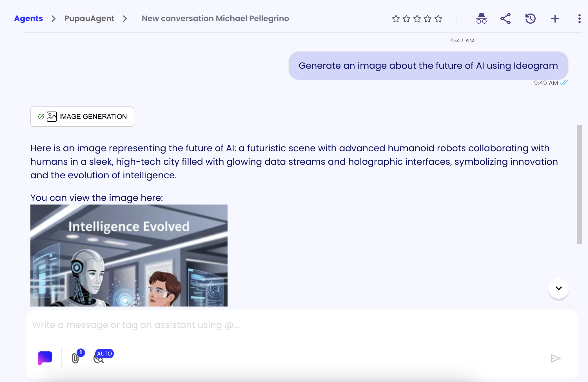Viewport: 588px width, 382px height.
Task: Share the conversation
Action: 505,19
